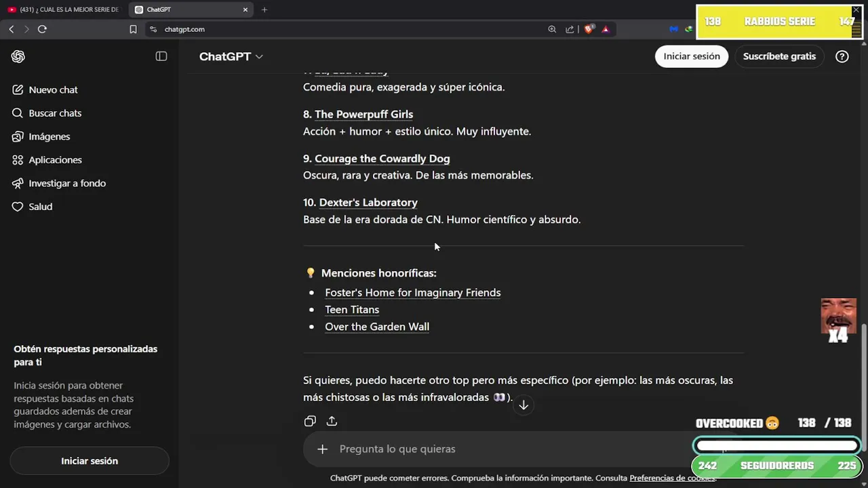Click 'Obtén respuestas personalizadas para ti' heading
868x488 pixels.
(85, 355)
